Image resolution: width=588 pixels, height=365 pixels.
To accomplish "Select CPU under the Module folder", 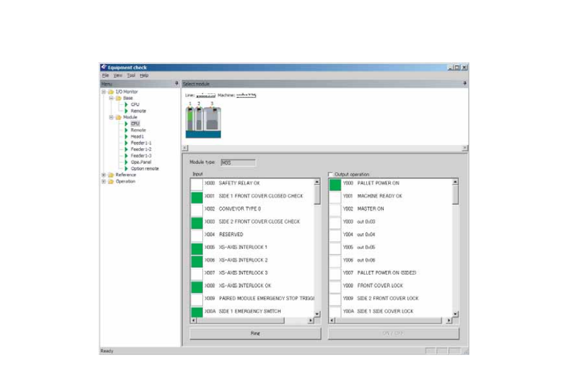I will 135,123.
